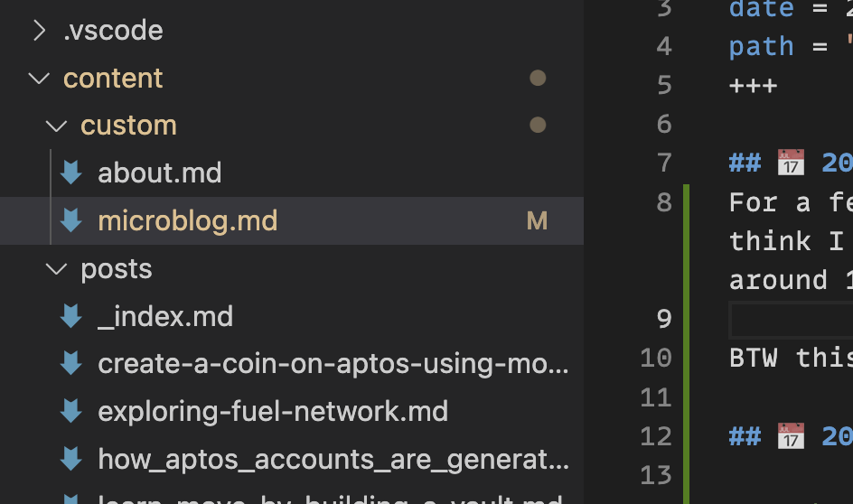853x504 pixels.
Task: Select microblog.md in the file tree
Action: 292,220
